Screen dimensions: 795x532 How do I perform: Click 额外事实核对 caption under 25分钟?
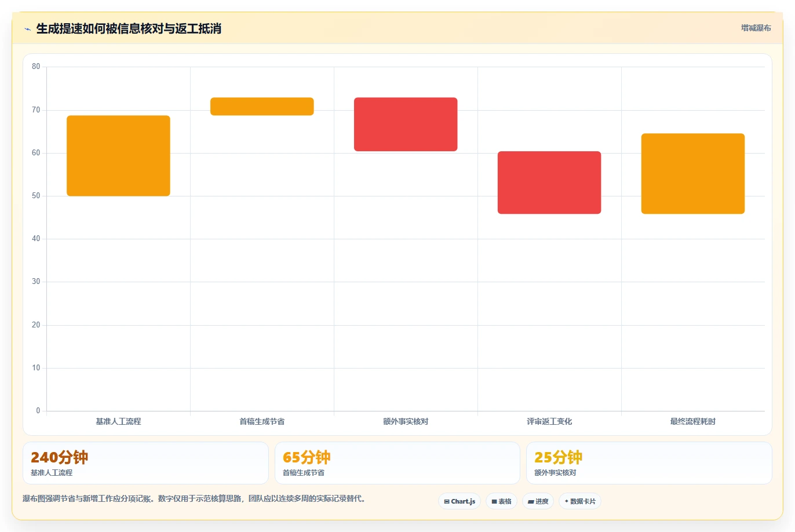(x=555, y=473)
